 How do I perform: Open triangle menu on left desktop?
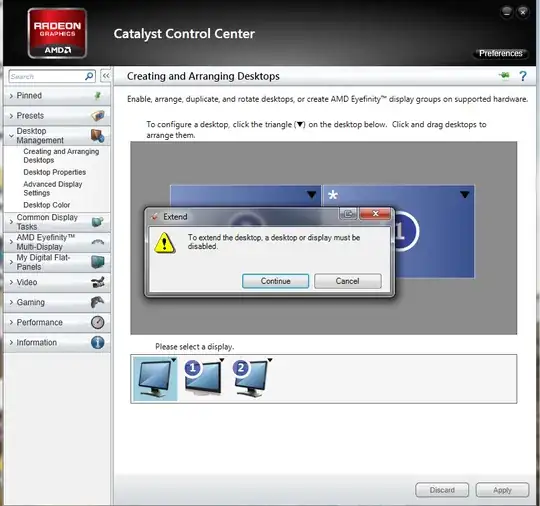[x=312, y=195]
